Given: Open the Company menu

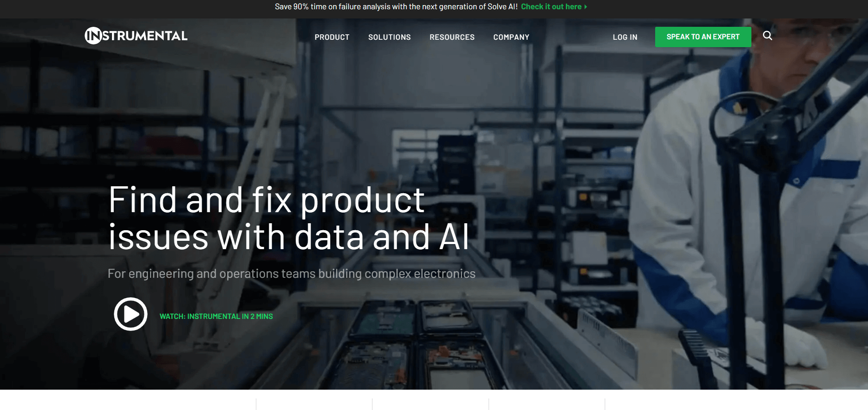Looking at the screenshot, I should (x=511, y=37).
